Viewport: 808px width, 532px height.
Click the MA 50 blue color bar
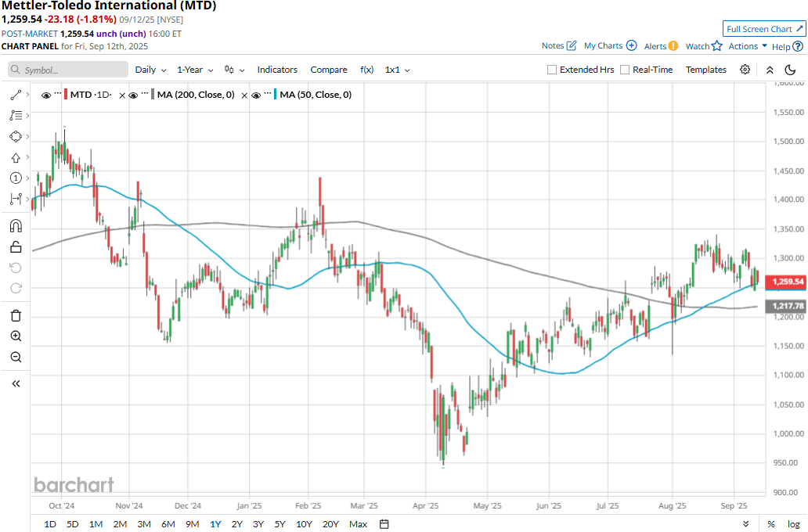(x=275, y=95)
